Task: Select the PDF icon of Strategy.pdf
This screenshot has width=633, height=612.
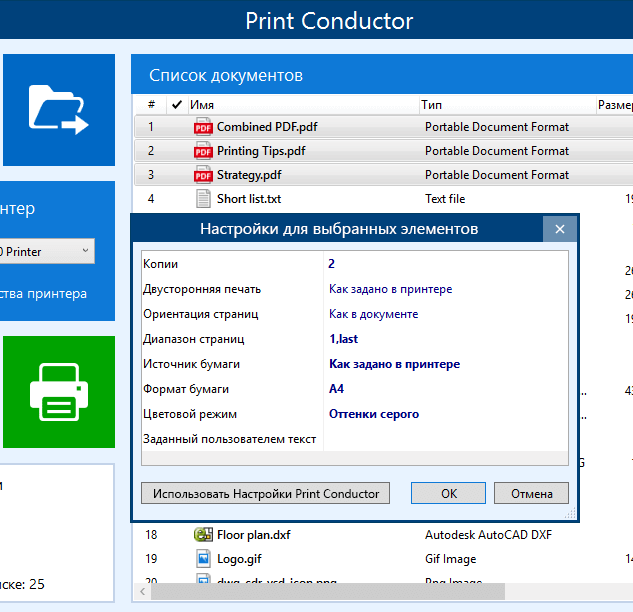Action: pyautogui.click(x=203, y=175)
